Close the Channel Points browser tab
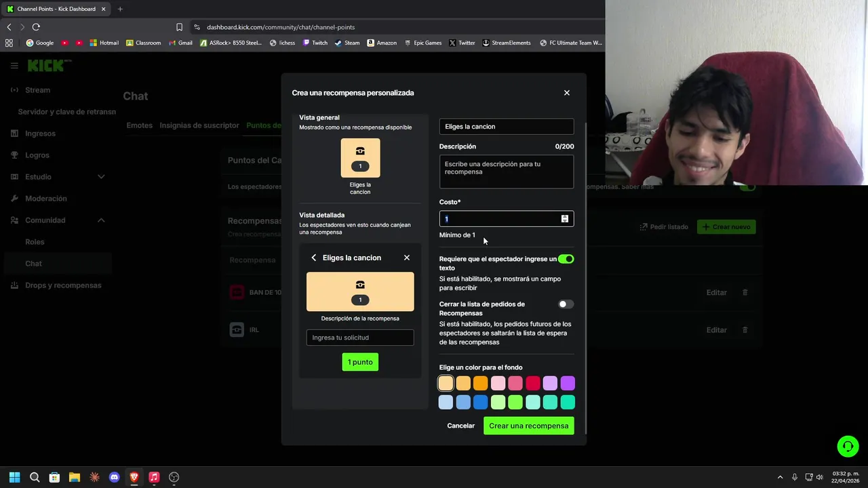This screenshot has width=868, height=488. [104, 9]
